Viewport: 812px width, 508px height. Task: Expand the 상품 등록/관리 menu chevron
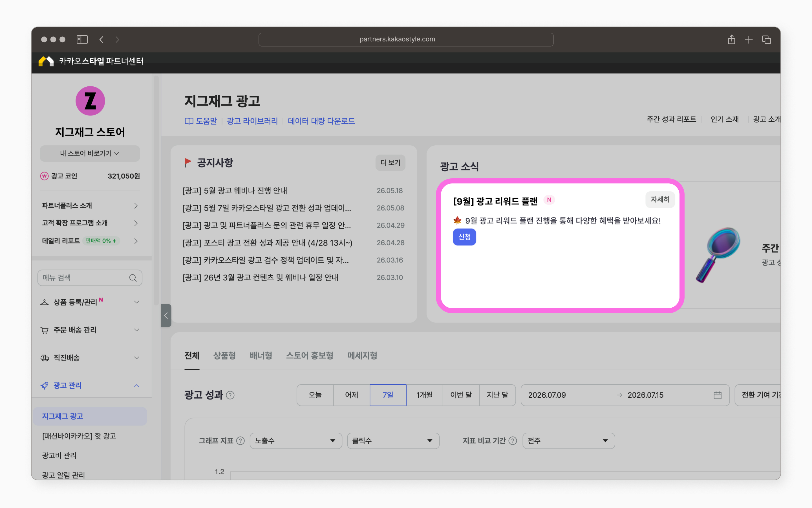click(136, 302)
